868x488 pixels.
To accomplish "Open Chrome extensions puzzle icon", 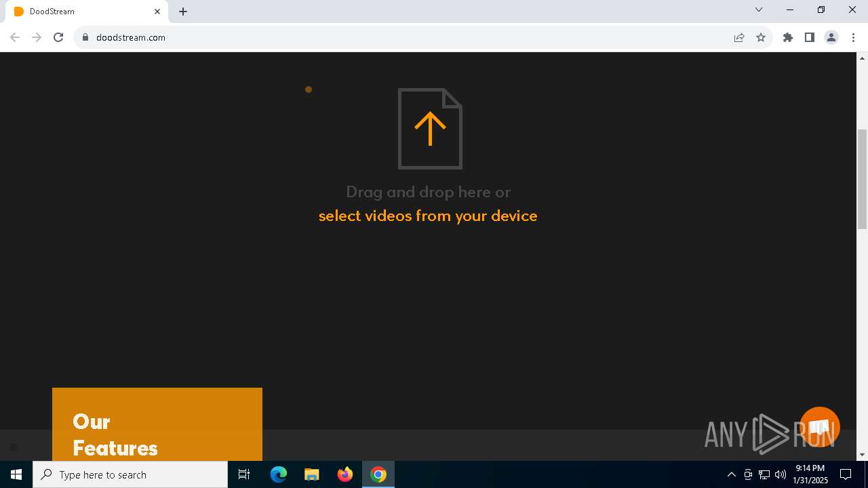I will (788, 37).
